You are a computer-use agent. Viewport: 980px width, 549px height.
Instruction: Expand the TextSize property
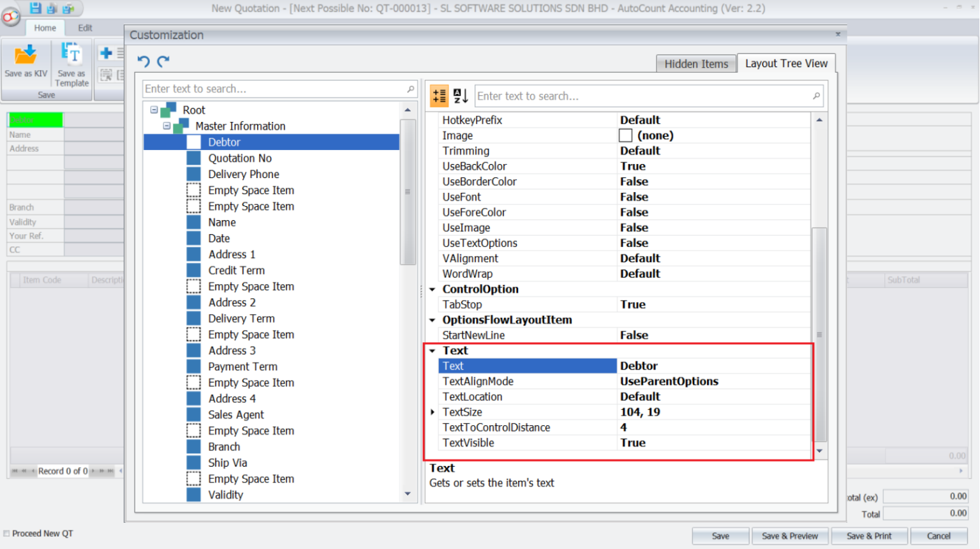(x=433, y=412)
